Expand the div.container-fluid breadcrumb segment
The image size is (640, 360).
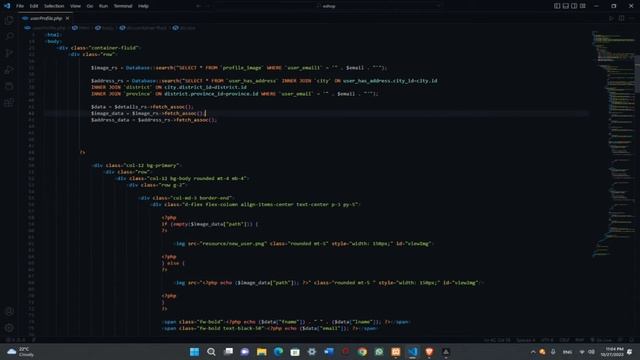click(143, 28)
